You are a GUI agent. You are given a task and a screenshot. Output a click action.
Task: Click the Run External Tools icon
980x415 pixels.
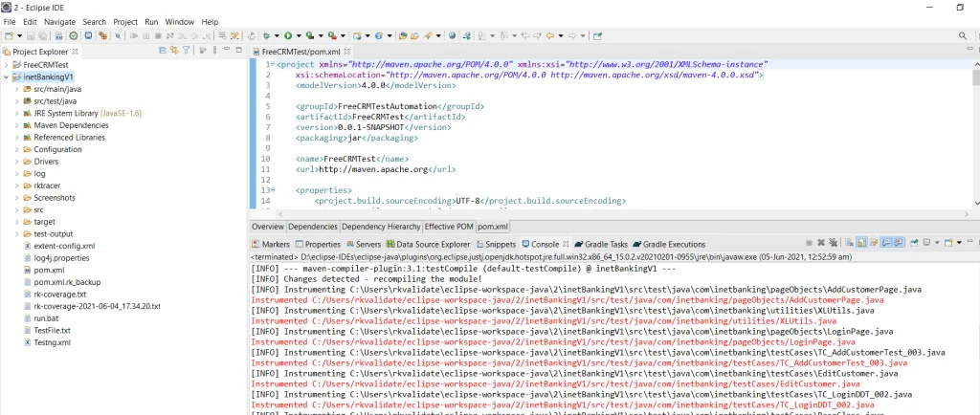pyautogui.click(x=332, y=35)
